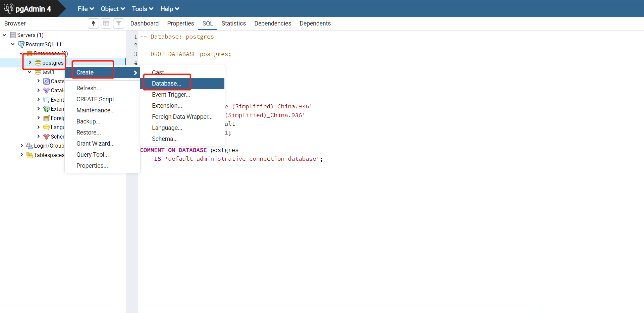Collapse the test1 database node
Viewport: 644px width, 313px height.
30,72
